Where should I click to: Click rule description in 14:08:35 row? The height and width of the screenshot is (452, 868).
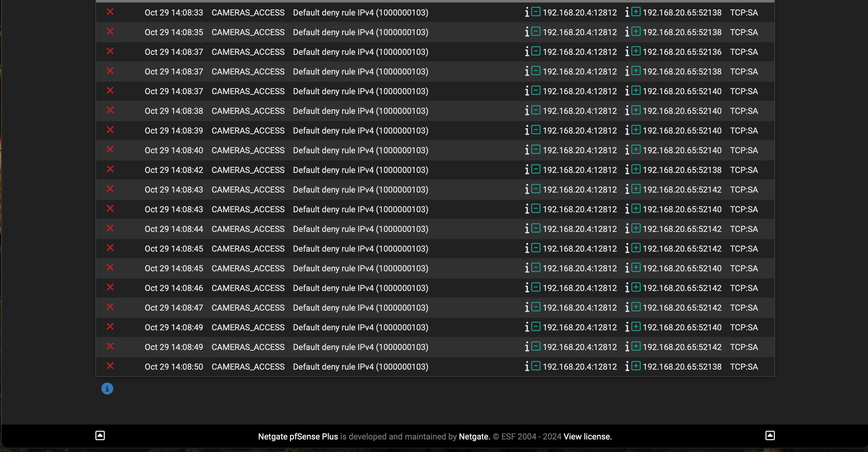coord(360,32)
